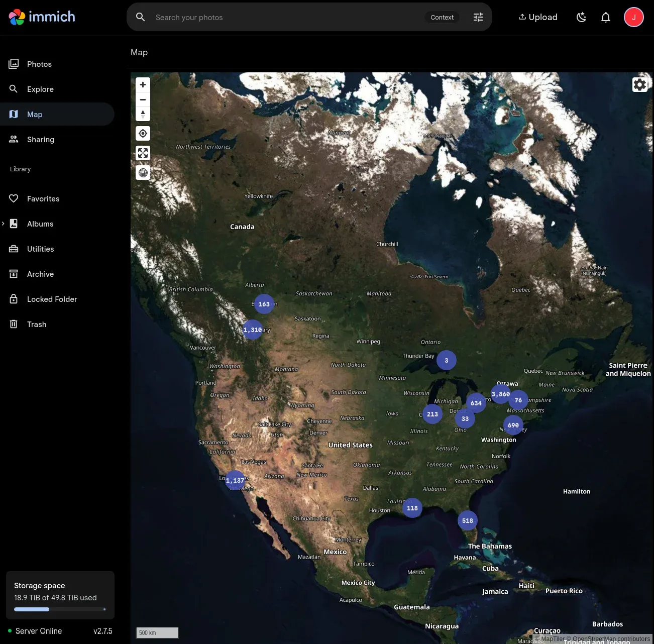This screenshot has width=654, height=644.
Task: Zoom in on the map
Action: click(x=143, y=85)
